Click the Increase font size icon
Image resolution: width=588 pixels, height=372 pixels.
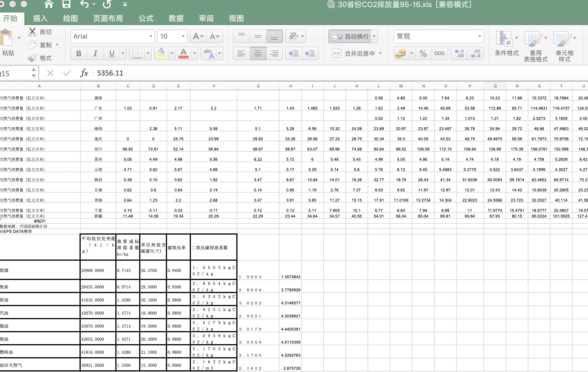click(x=198, y=36)
